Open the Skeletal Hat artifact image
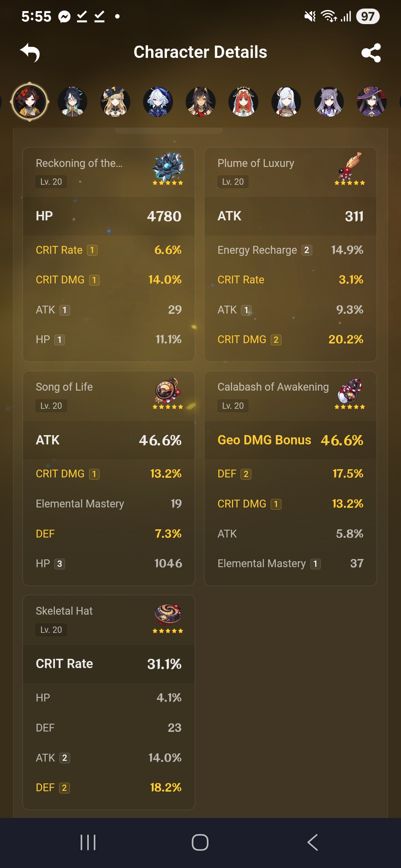Image resolution: width=401 pixels, height=868 pixels. coord(168,615)
